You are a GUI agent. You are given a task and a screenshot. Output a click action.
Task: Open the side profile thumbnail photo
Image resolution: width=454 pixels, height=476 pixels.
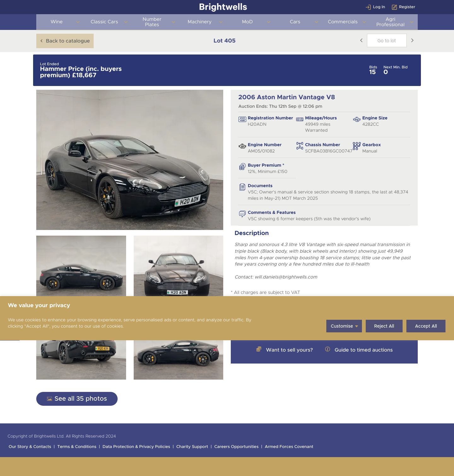click(81, 266)
